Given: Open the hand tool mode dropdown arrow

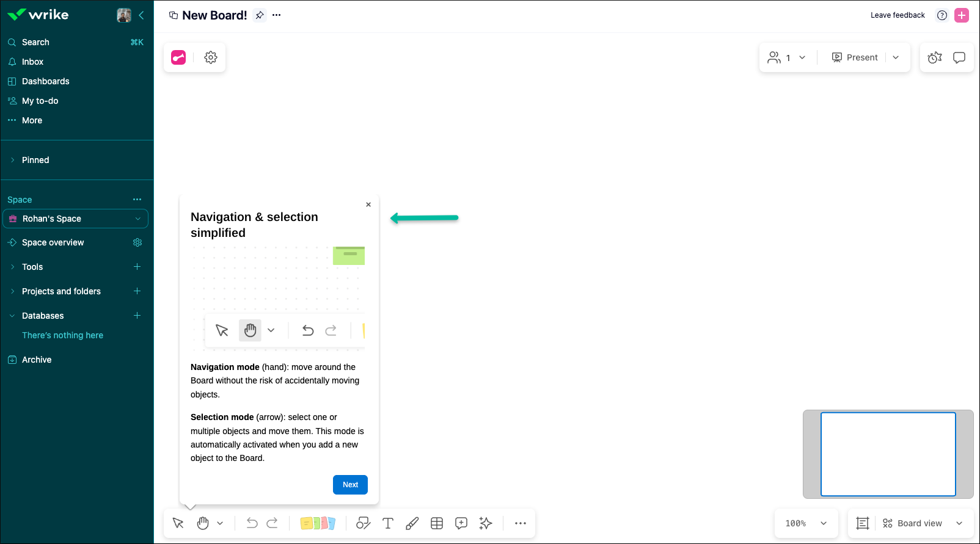Looking at the screenshot, I should [x=220, y=523].
